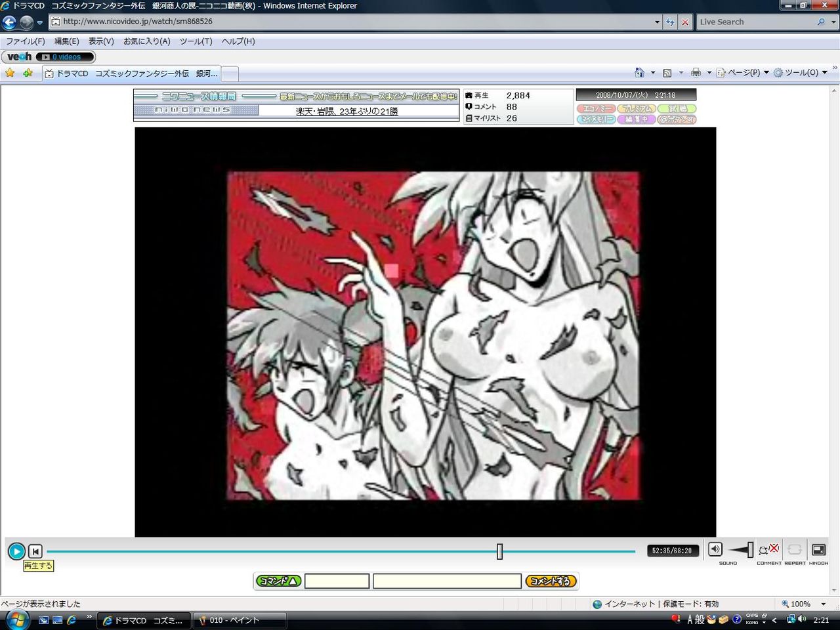Expand the Print options dropdown arrow
The height and width of the screenshot is (630, 840).
pos(709,73)
